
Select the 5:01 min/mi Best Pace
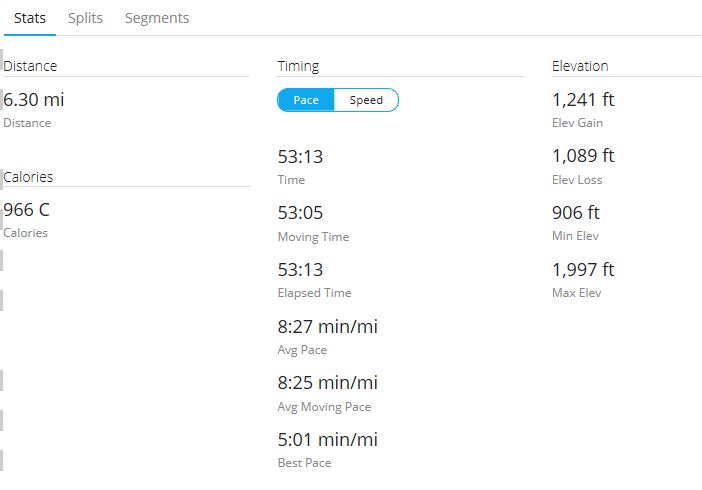click(x=328, y=439)
